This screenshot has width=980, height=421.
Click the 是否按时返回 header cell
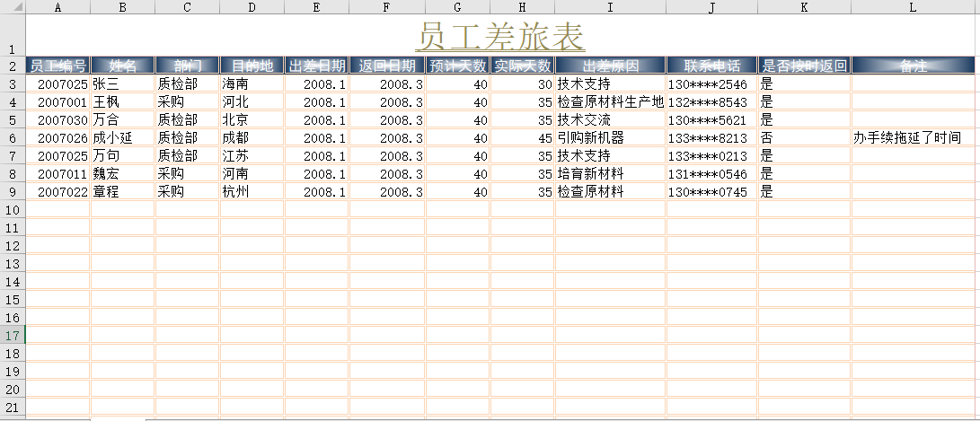tap(803, 66)
